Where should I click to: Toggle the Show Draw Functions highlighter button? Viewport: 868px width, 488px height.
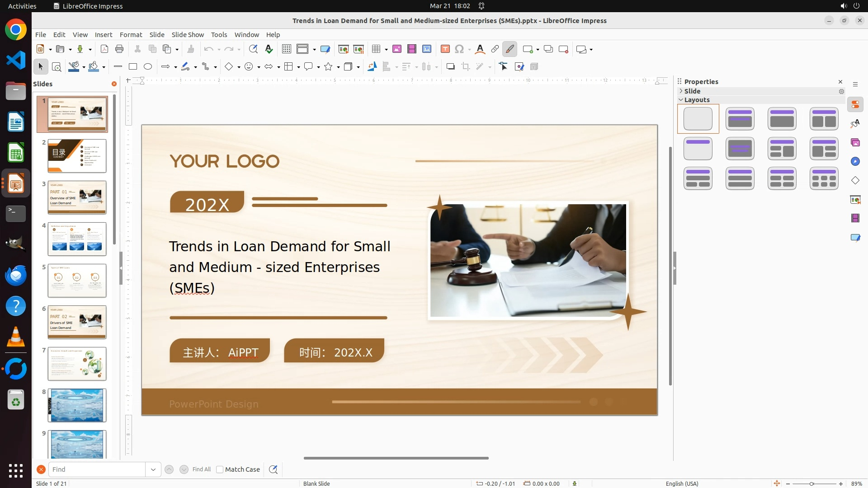[510, 49]
